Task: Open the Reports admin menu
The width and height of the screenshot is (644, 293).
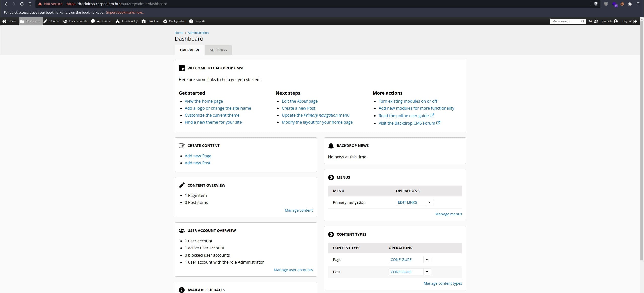Action: 197,21
